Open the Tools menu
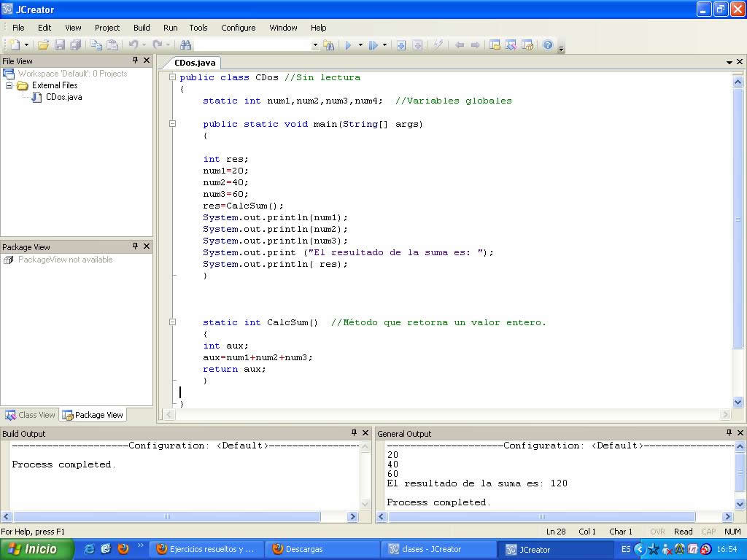747x560 pixels. coord(198,28)
